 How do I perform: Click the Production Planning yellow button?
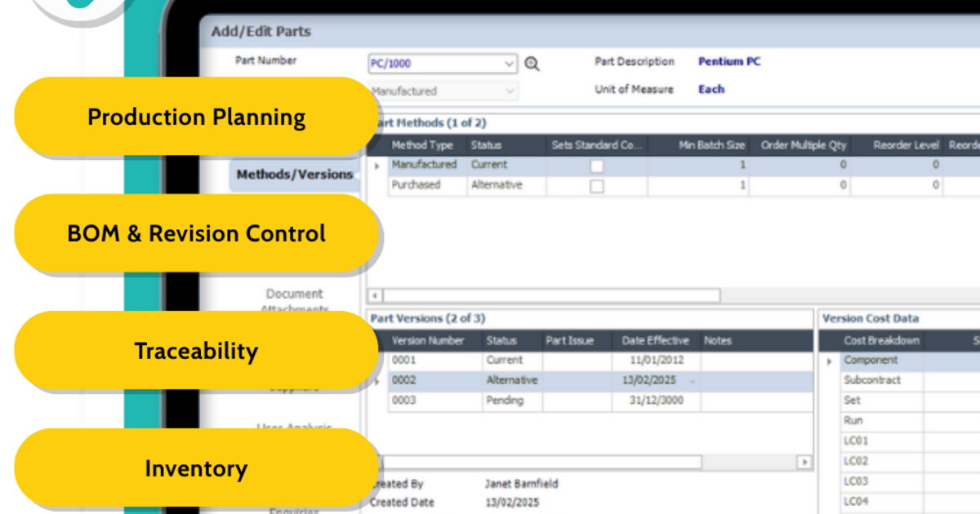197,117
